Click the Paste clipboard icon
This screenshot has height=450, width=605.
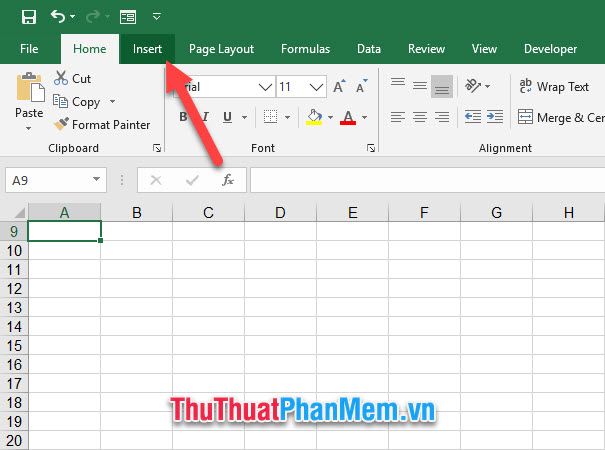(x=30, y=87)
